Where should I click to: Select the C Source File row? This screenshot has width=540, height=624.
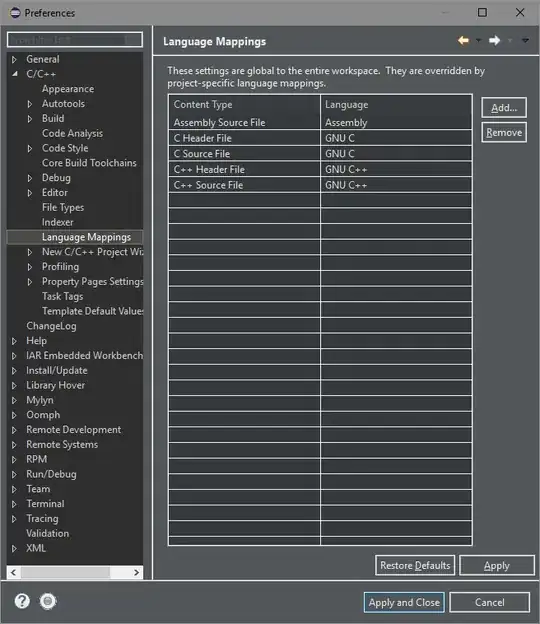click(320, 154)
